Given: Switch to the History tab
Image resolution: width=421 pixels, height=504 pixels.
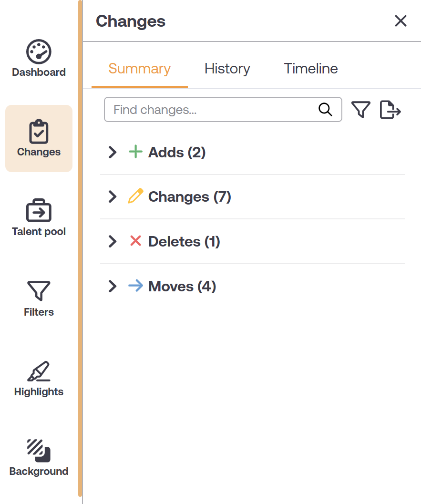Looking at the screenshot, I should coord(227,69).
